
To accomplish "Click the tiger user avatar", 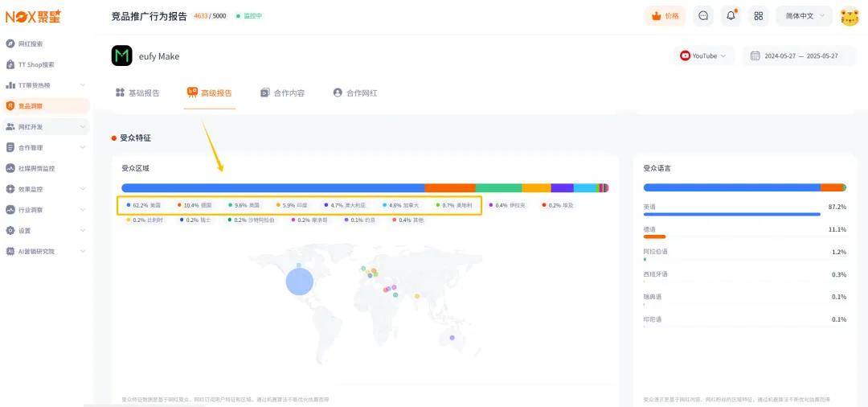I will [x=850, y=16].
